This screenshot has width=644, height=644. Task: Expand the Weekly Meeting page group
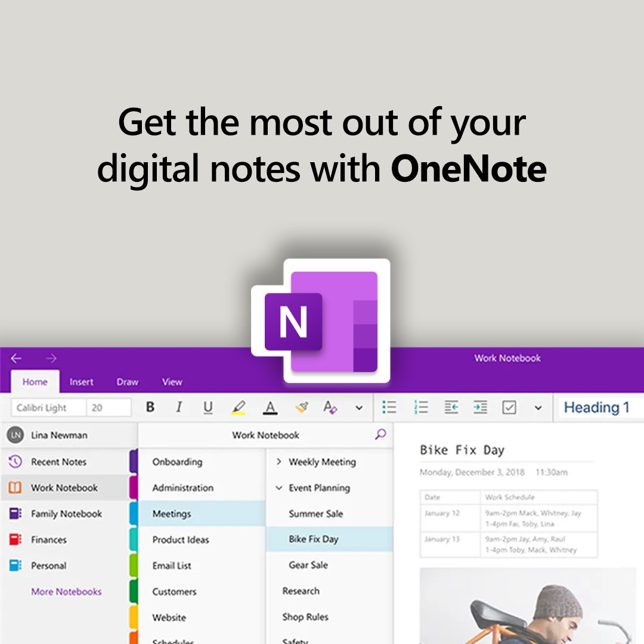pyautogui.click(x=279, y=462)
